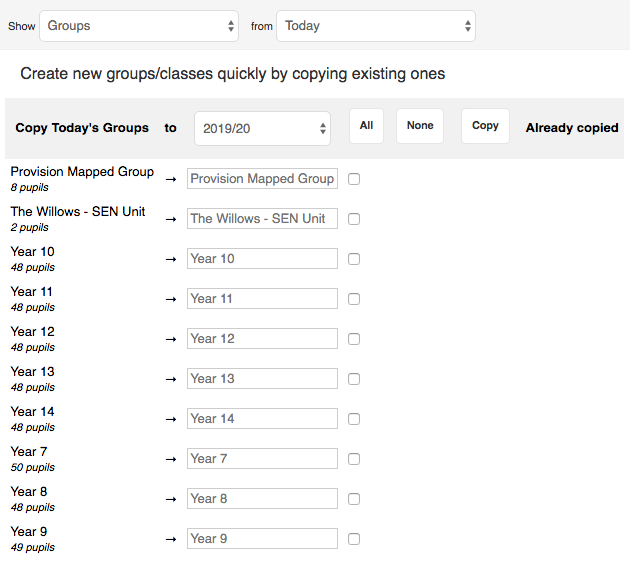Image resolution: width=630 pixels, height=564 pixels.
Task: Open the Show Groups dropdown
Action: click(139, 26)
